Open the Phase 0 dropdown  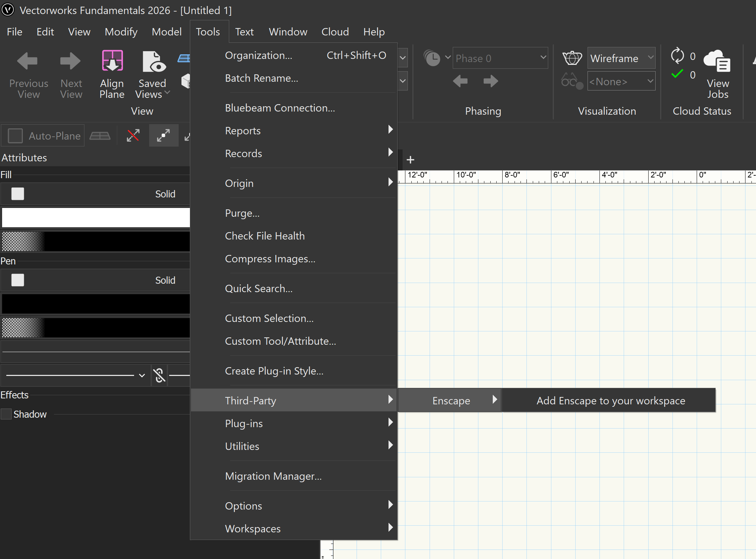click(500, 58)
